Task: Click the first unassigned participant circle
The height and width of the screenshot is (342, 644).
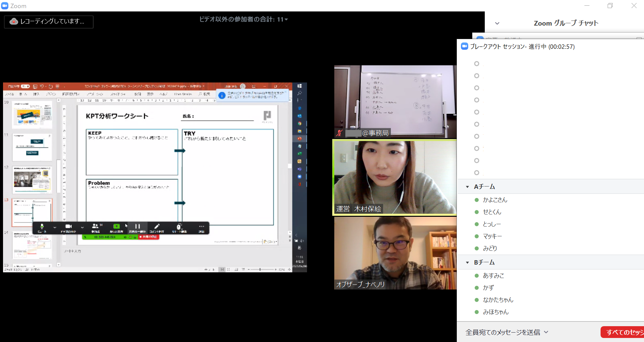Action: (x=477, y=64)
